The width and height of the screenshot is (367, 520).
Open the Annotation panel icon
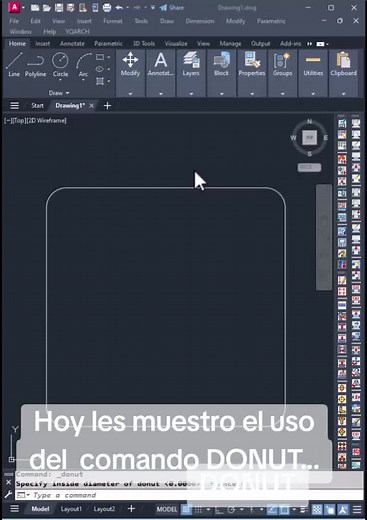[x=161, y=73]
